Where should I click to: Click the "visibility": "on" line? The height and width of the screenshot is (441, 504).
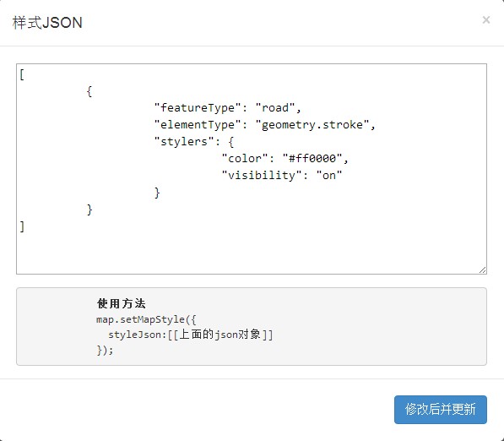(282, 176)
